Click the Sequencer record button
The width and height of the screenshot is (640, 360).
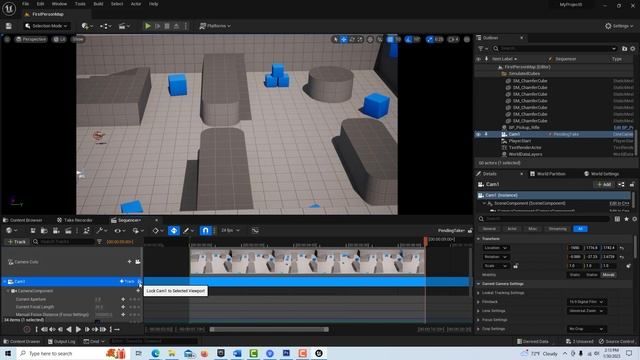27,329
